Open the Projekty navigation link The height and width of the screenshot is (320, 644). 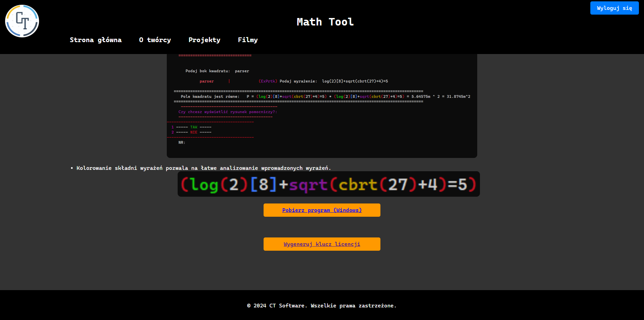(x=204, y=40)
